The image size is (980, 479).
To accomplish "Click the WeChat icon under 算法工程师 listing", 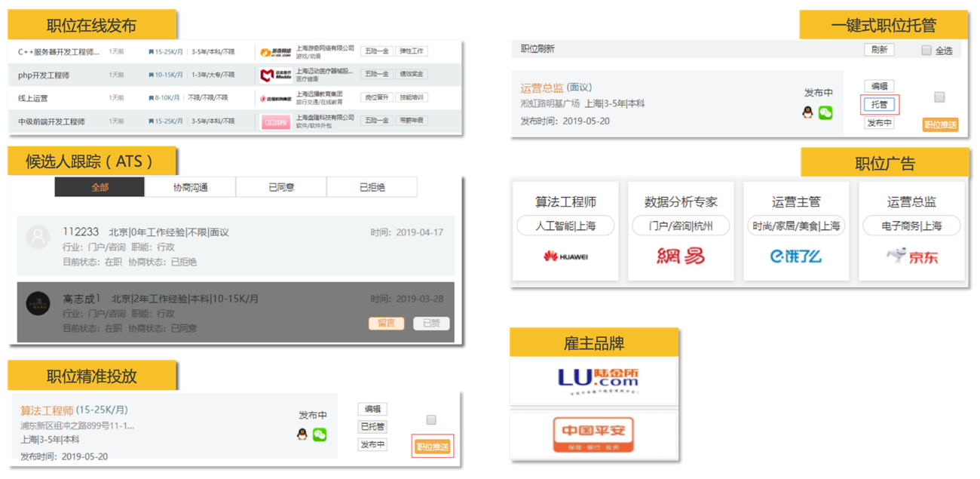I will pyautogui.click(x=320, y=434).
